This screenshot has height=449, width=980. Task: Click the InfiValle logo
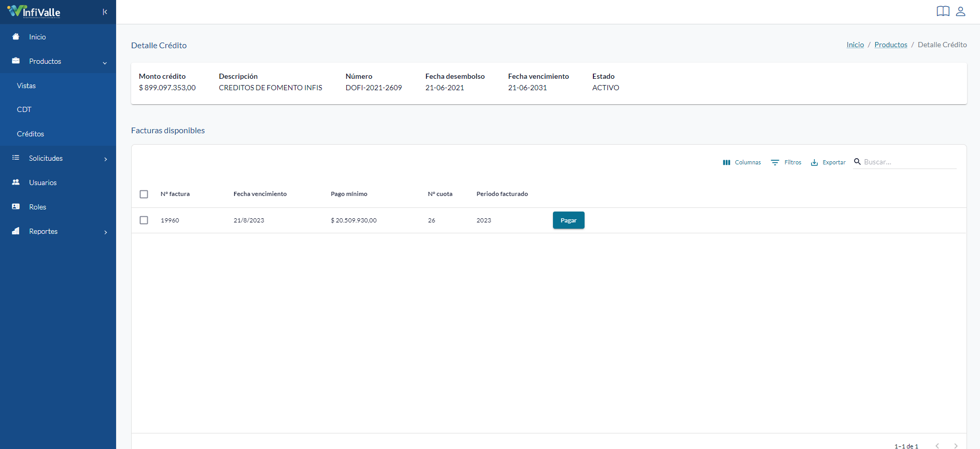point(34,11)
